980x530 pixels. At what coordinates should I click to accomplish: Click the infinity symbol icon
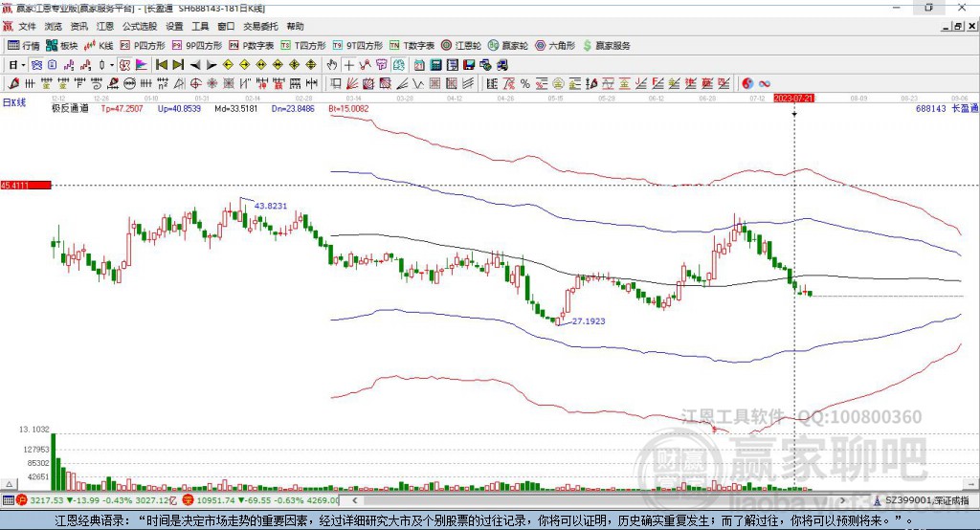pyautogui.click(x=765, y=84)
